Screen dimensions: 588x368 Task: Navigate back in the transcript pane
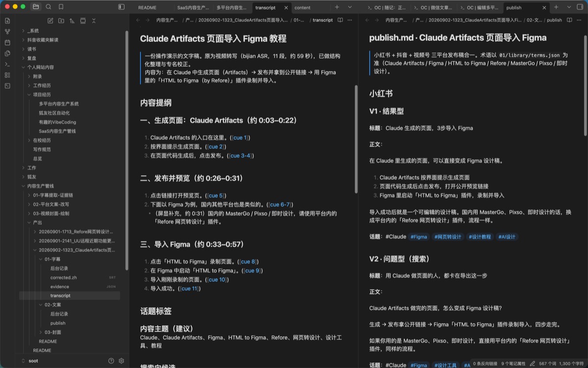pyautogui.click(x=138, y=20)
